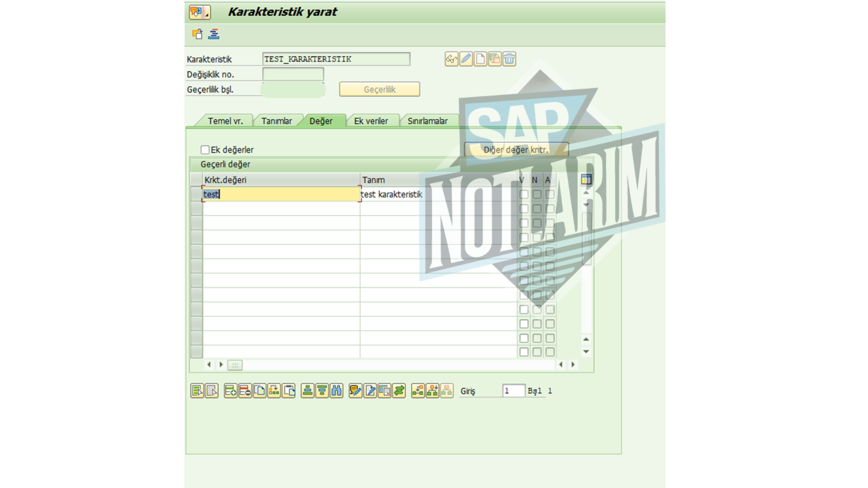Click the hierarchy icon with arrow pointing left
This screenshot has height=488, width=868.
pos(418,391)
